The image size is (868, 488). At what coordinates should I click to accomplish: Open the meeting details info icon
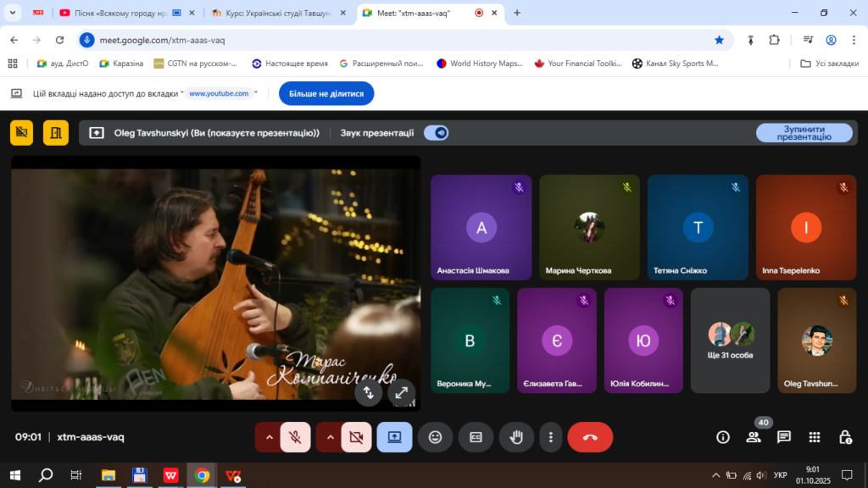coord(722,437)
